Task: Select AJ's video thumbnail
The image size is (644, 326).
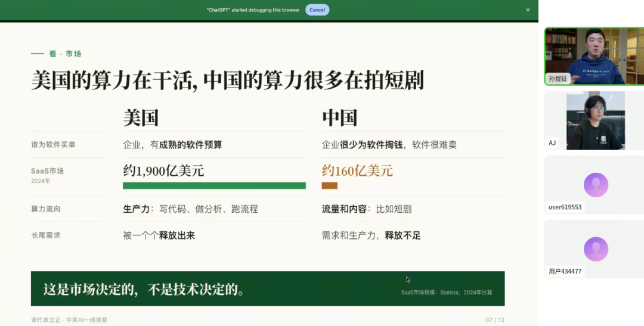Action: tap(595, 121)
